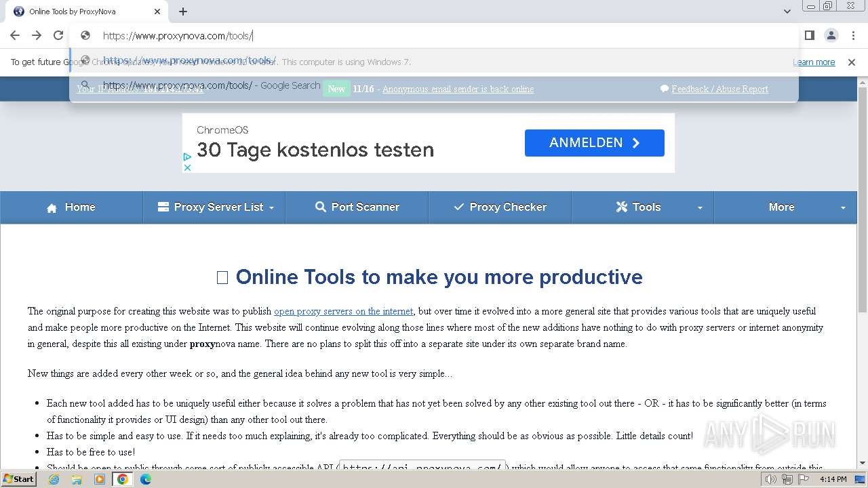Dismiss the Chrome update notification bar

point(852,62)
